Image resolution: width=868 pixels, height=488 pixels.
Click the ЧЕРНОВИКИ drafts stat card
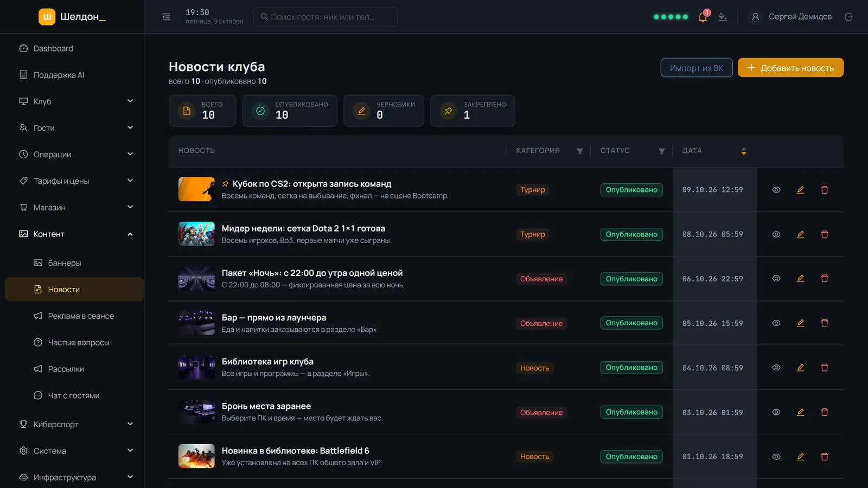coord(384,111)
